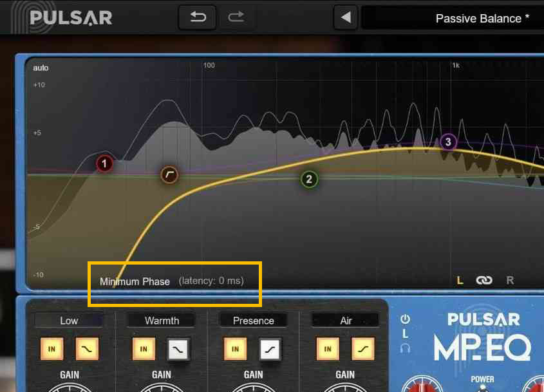
Task: Select the high-shelf icon under Presence
Action: pyautogui.click(x=270, y=349)
